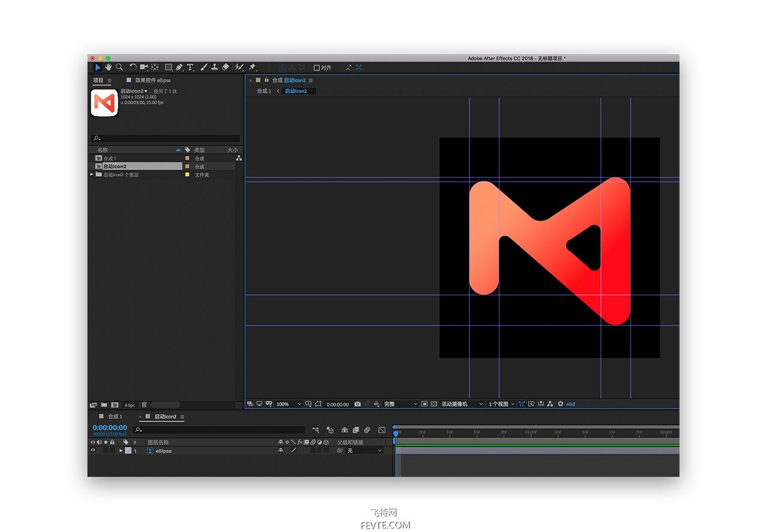
Task: Open the 启动icon2 timeline tab
Action: [165, 416]
